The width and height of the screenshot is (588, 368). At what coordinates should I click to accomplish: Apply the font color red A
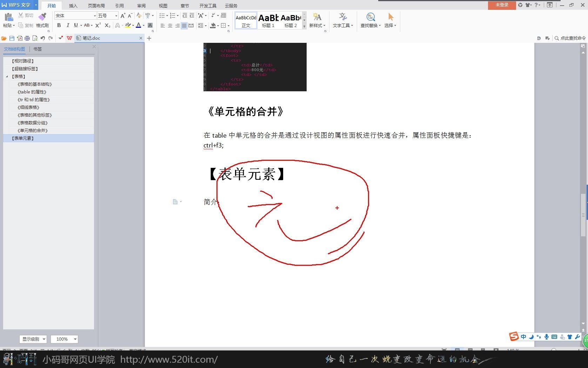click(139, 25)
